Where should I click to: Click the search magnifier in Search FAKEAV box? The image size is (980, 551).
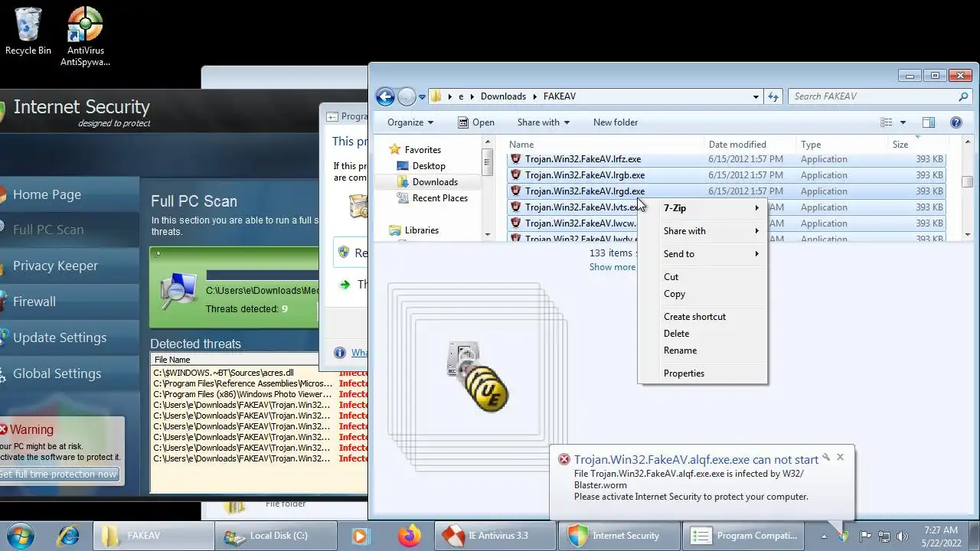pos(963,96)
